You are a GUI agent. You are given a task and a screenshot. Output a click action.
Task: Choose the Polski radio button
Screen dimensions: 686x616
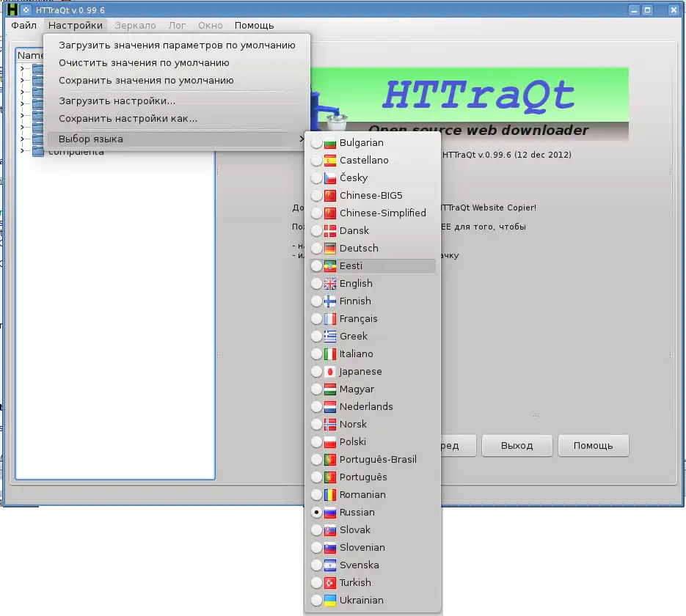point(316,442)
